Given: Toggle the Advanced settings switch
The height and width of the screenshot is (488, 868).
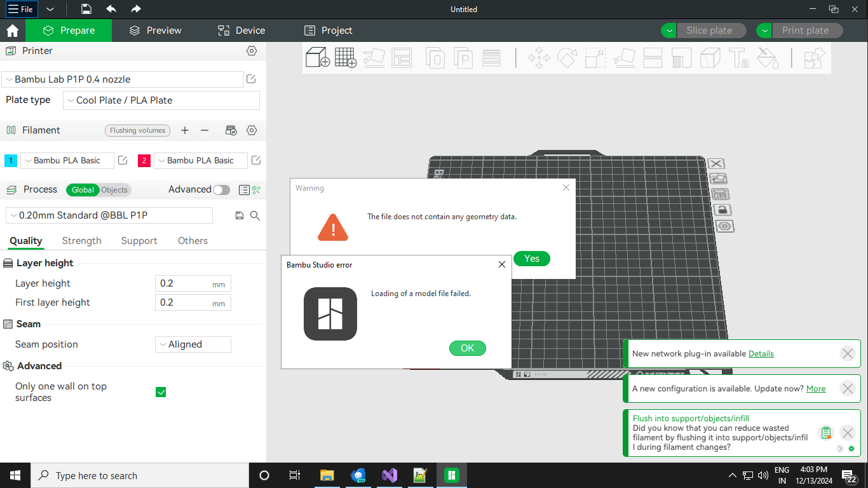Looking at the screenshot, I should [221, 189].
